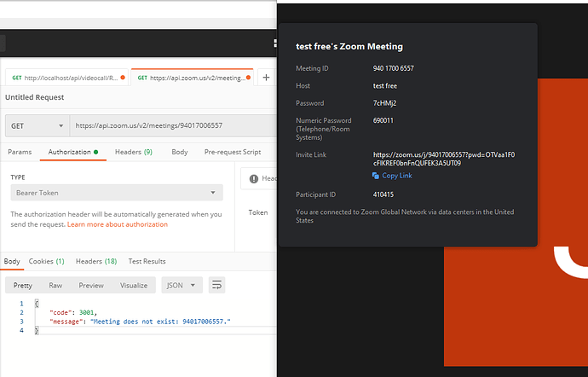Click the Zoom meeting title heading
The image size is (588, 377).
(x=349, y=47)
